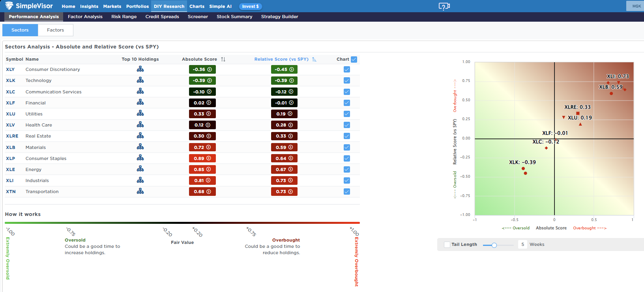The image size is (644, 292).
Task: Show holdings icon for Energy XLE row
Action: (x=140, y=169)
